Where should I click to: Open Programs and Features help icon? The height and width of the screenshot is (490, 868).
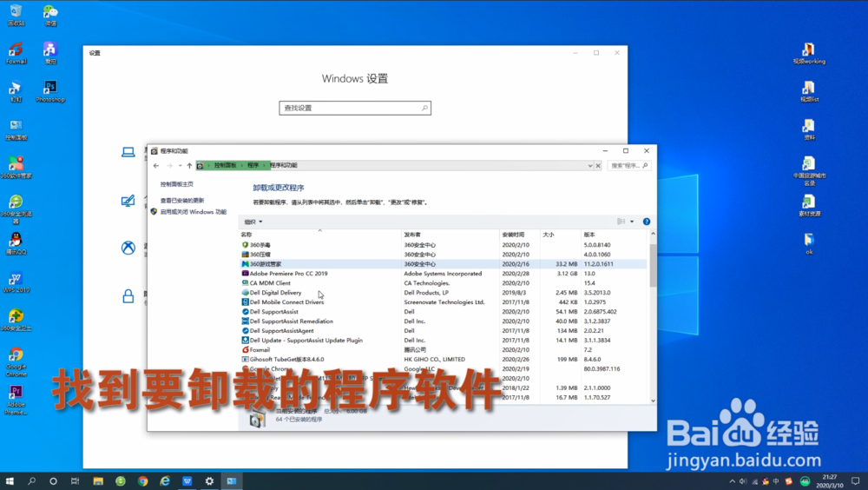[646, 222]
